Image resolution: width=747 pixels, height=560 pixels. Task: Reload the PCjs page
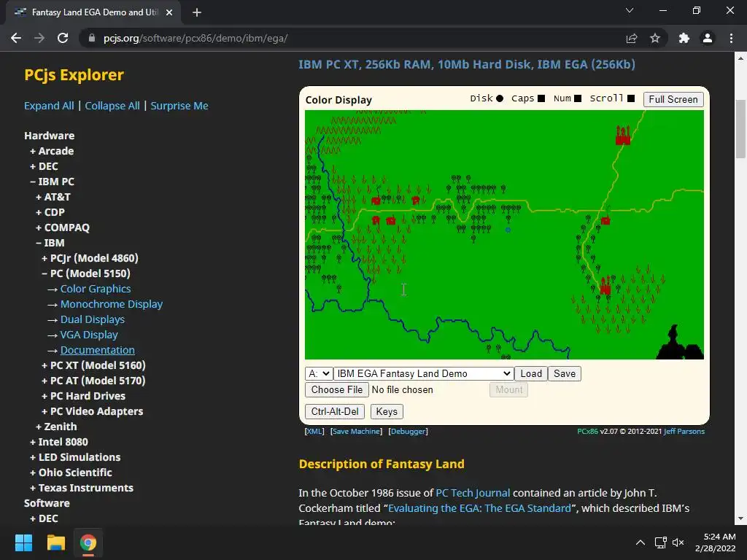[63, 38]
